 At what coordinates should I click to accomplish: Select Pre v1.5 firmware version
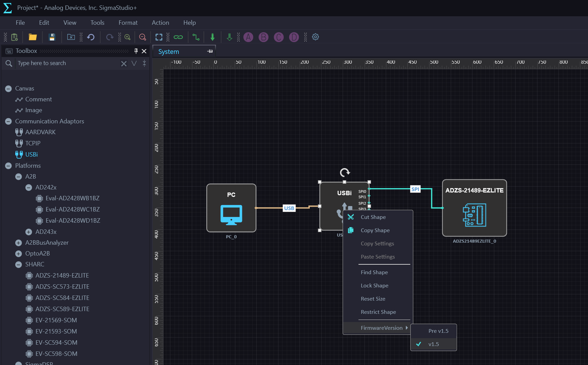coord(434,331)
